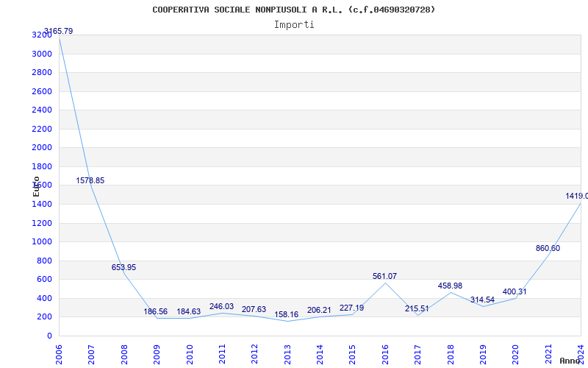Select the 227.19 data label
Viewport: 588px width, 368px height.
click(352, 308)
